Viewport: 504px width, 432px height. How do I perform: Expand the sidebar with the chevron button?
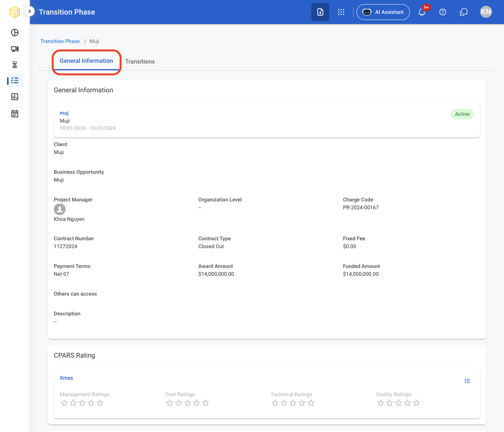coord(29,11)
